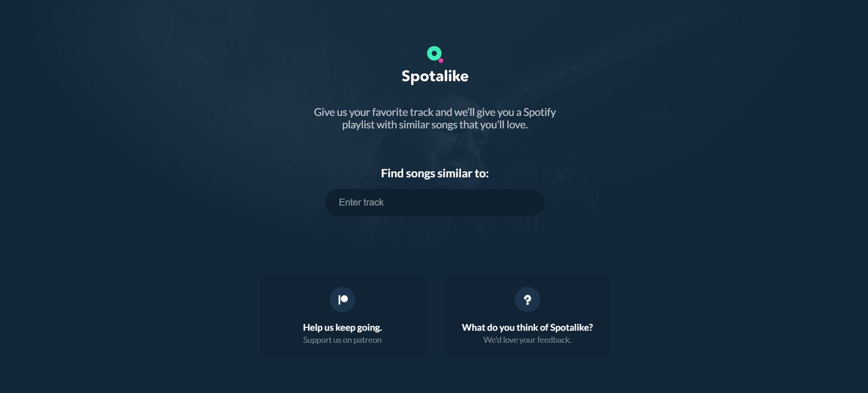
Task: Click the green Spotalike circle logo
Action: pos(433,53)
